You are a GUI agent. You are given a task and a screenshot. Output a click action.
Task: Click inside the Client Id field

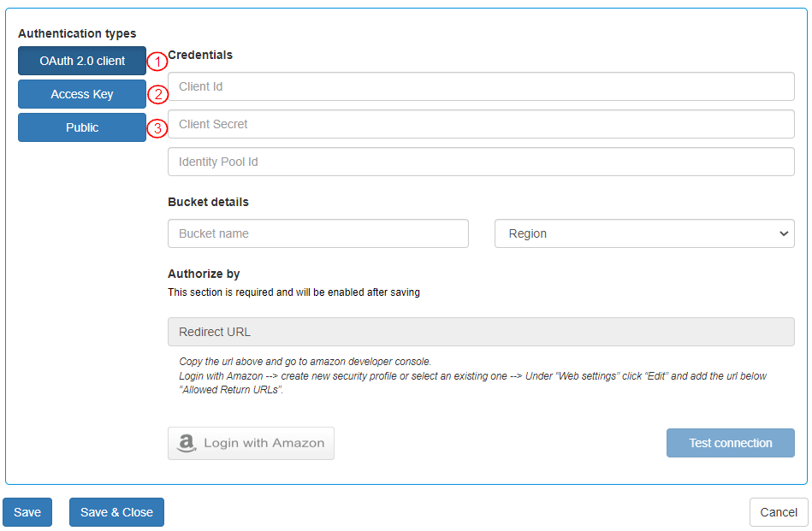pos(481,86)
